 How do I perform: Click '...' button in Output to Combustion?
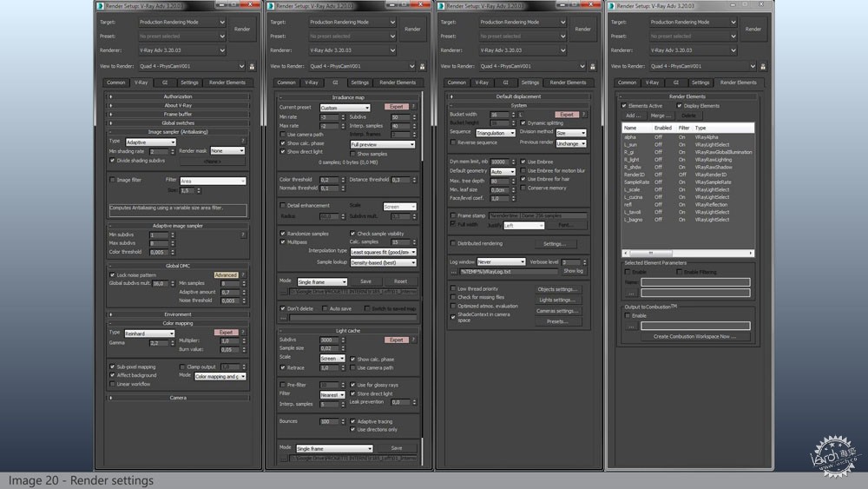[631, 326]
